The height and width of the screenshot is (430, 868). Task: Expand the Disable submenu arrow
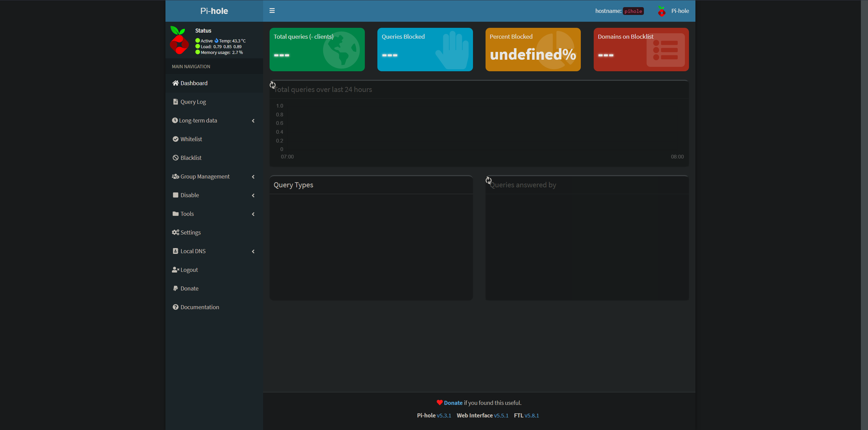[253, 195]
